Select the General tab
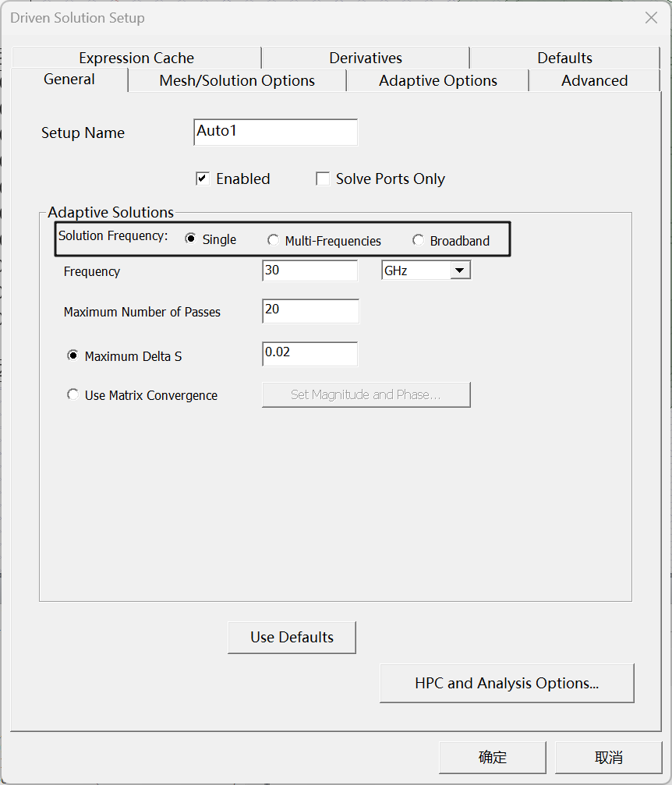 [69, 80]
